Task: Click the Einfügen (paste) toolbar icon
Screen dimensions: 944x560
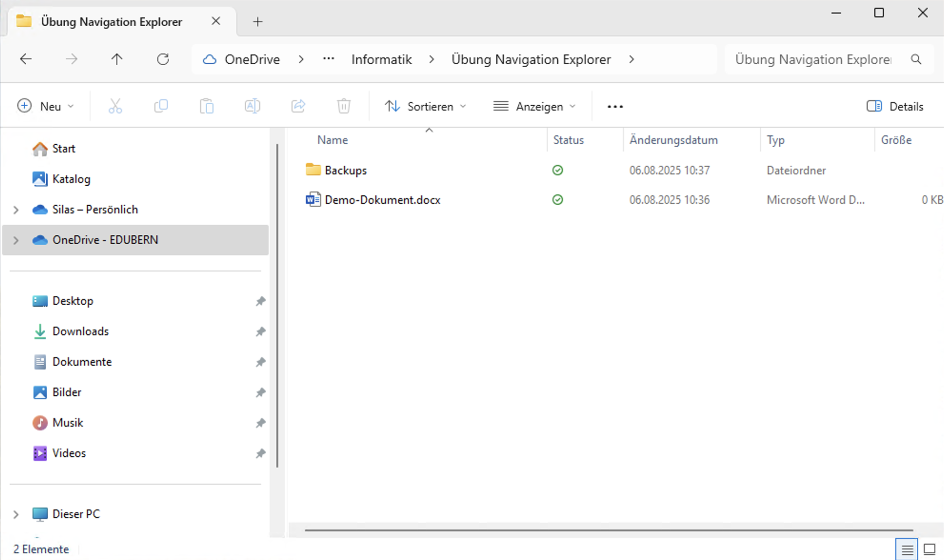Action: 206,106
